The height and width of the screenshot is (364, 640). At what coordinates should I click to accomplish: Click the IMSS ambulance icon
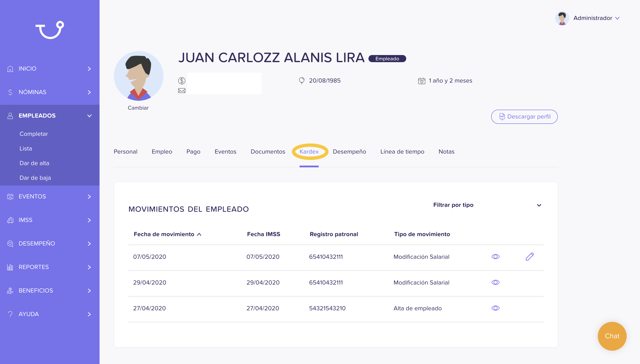pyautogui.click(x=10, y=220)
